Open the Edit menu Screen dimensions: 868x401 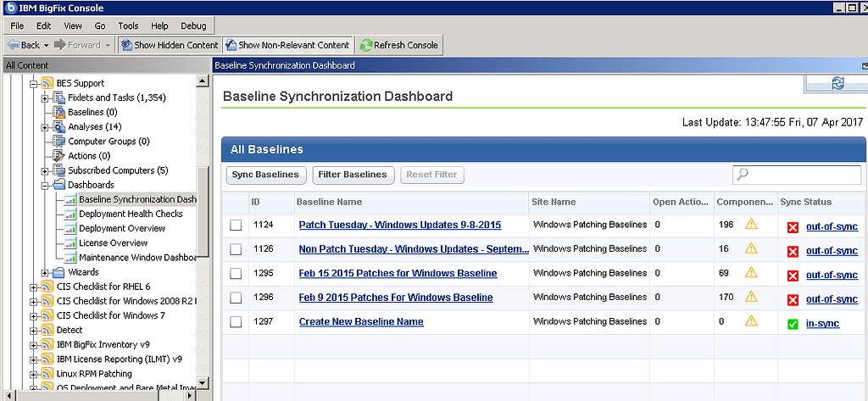(x=44, y=25)
